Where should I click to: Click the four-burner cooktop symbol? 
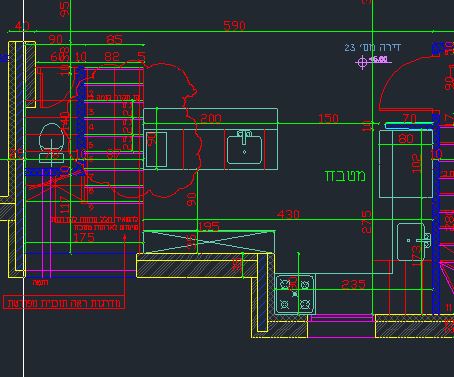295,294
